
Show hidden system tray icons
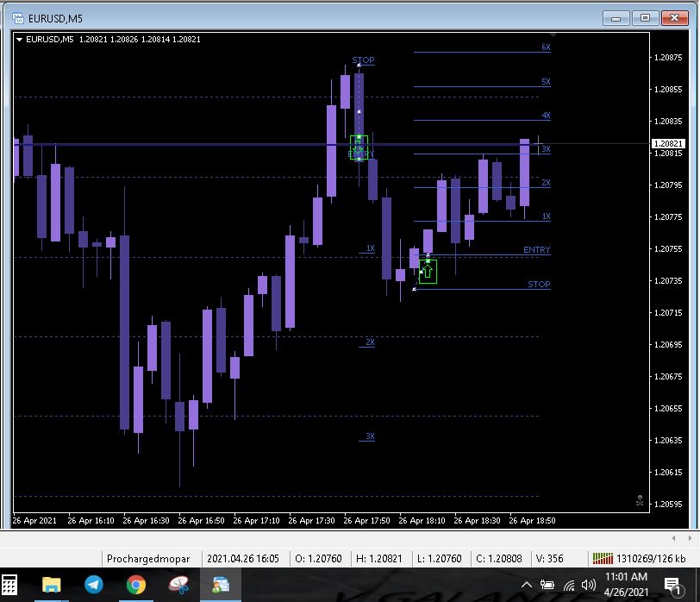pos(527,585)
